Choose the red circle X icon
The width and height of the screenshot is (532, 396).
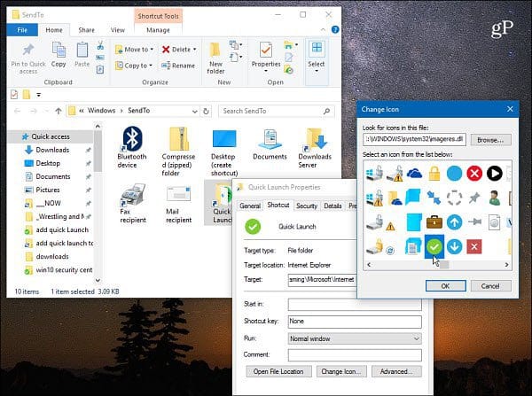tap(474, 174)
